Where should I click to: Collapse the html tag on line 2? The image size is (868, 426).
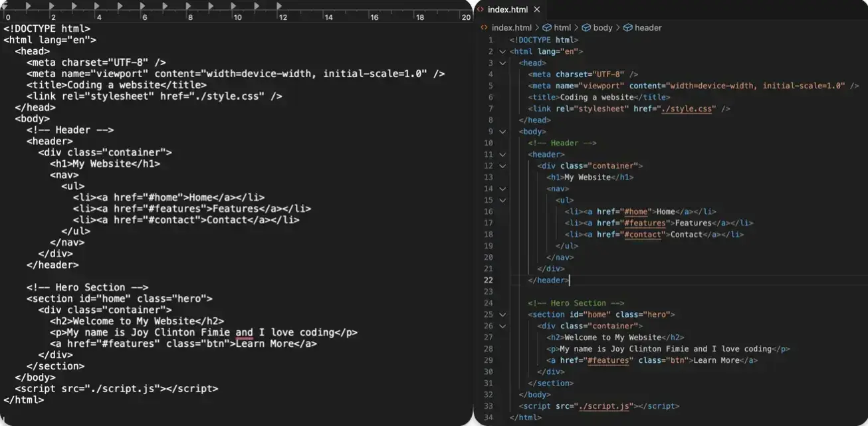click(502, 52)
